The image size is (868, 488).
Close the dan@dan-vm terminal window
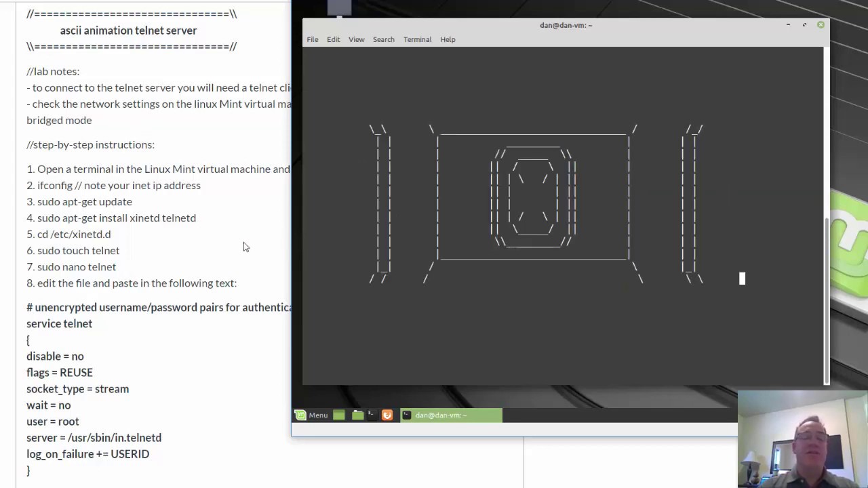tap(821, 25)
